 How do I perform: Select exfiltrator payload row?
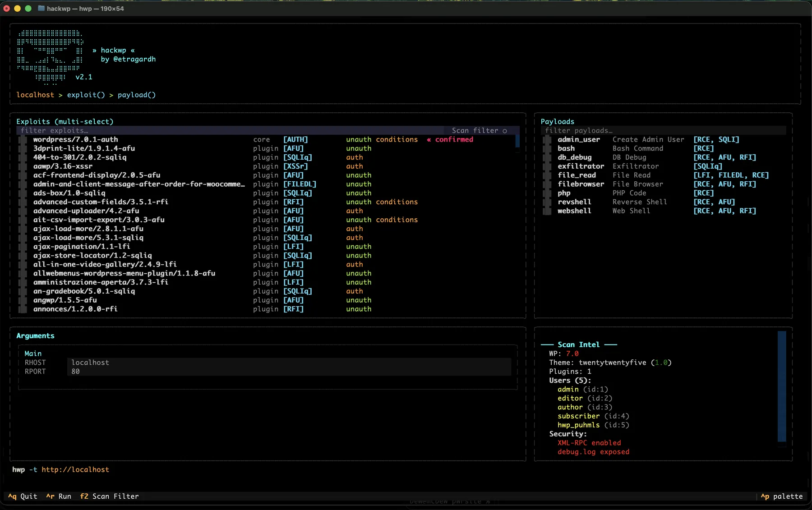click(663, 166)
